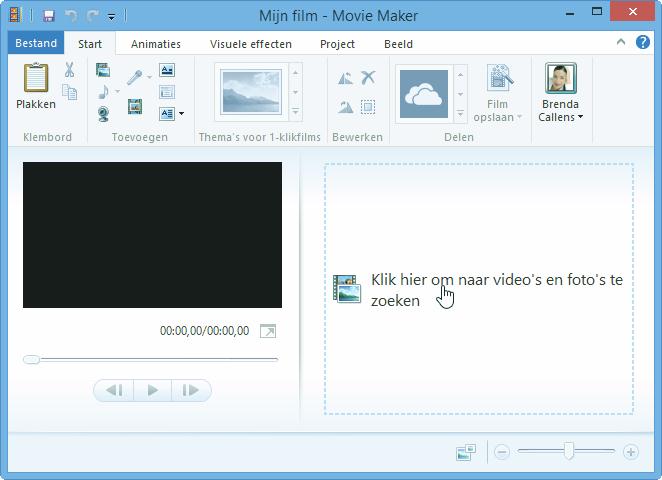
Task: Open quick access toolbar customize dropdown
Action: click(x=111, y=17)
